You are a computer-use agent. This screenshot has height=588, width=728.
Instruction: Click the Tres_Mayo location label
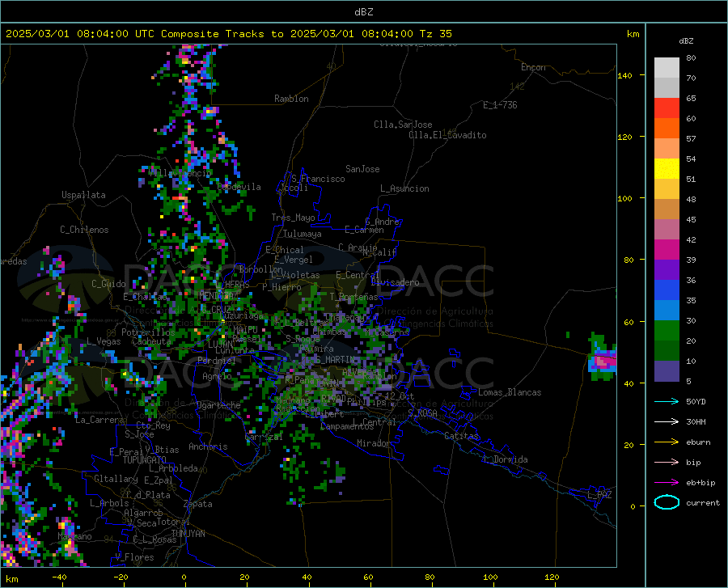click(x=293, y=218)
